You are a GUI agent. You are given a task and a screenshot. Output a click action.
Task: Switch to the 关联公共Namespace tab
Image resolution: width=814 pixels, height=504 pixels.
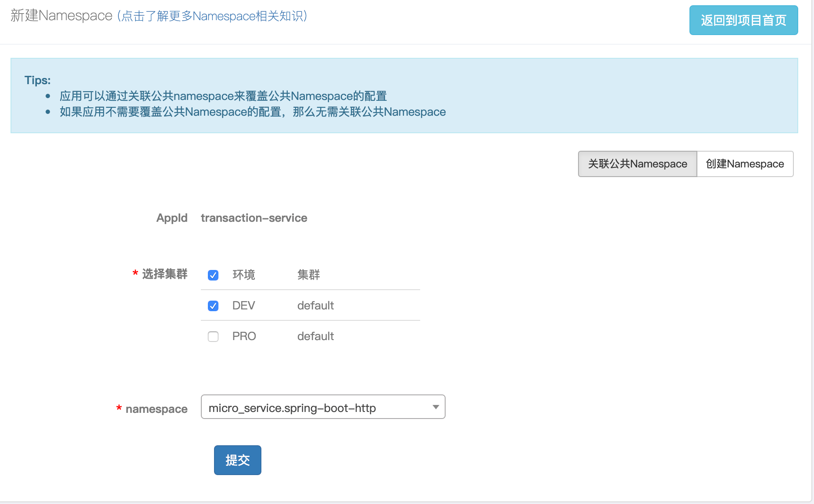tap(637, 164)
